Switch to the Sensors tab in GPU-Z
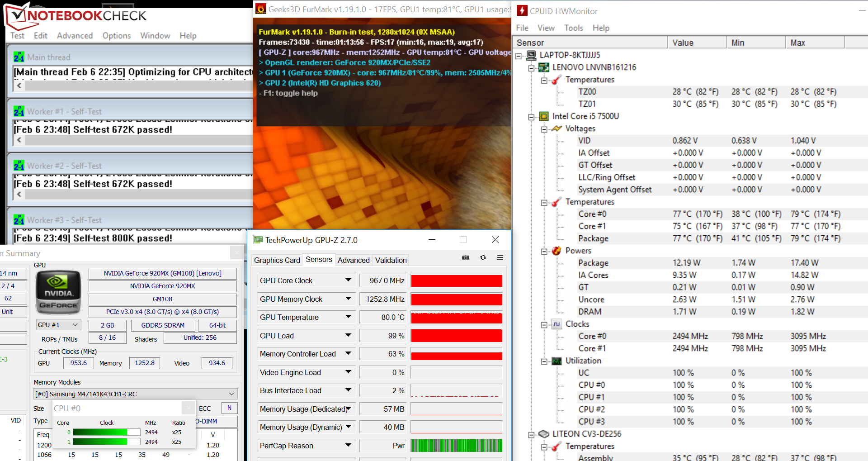This screenshot has width=868, height=461. tap(319, 259)
